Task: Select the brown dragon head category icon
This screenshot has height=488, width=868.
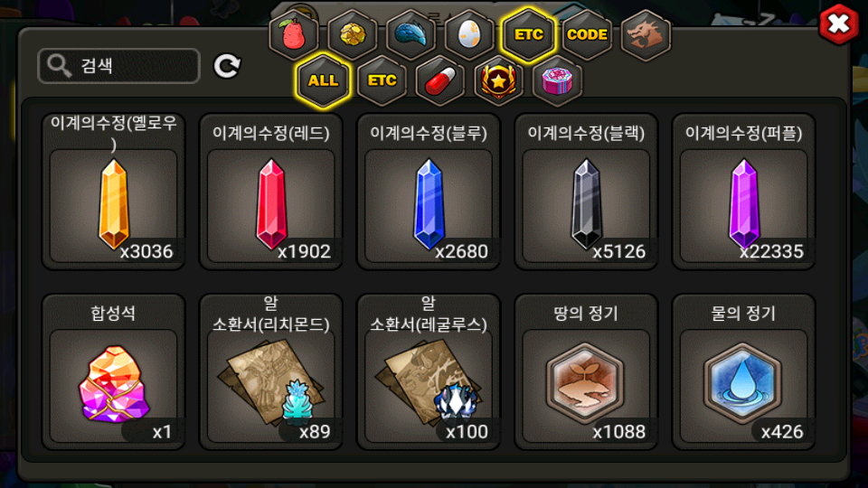Action: (x=646, y=35)
